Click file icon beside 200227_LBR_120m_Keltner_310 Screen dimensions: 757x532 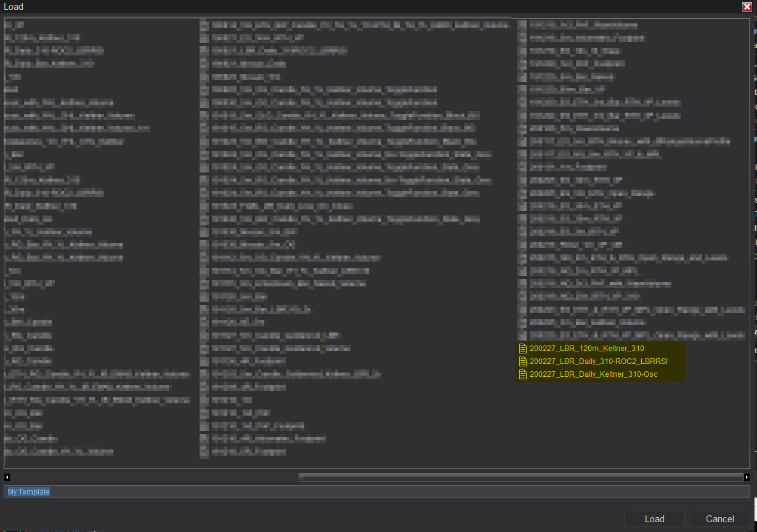(x=523, y=349)
